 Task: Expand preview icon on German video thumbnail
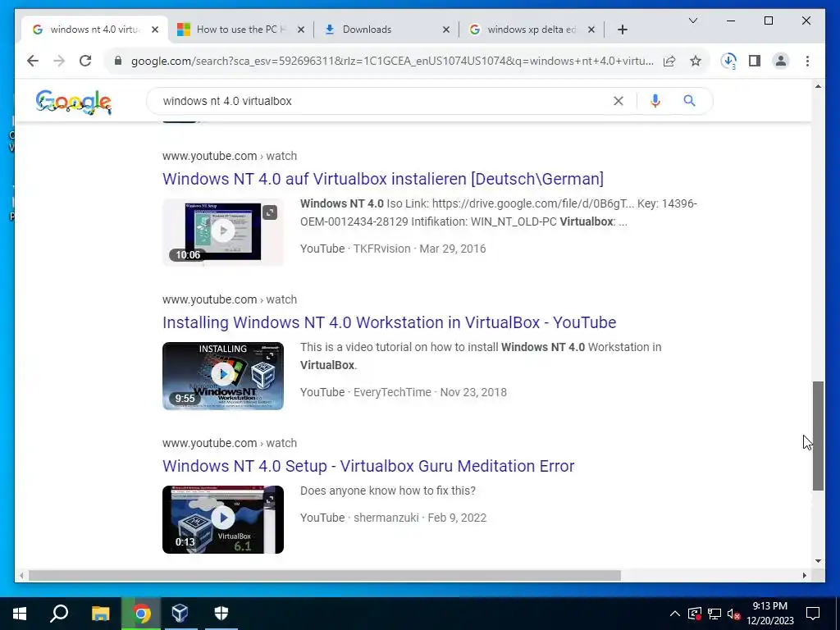tap(269, 212)
